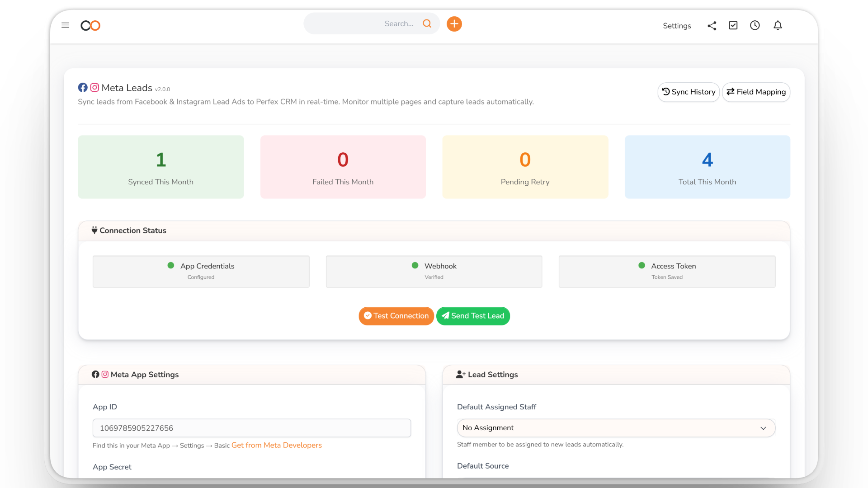Open Field Mapping page
Screen dimensions: 868x488
pyautogui.click(x=756, y=92)
